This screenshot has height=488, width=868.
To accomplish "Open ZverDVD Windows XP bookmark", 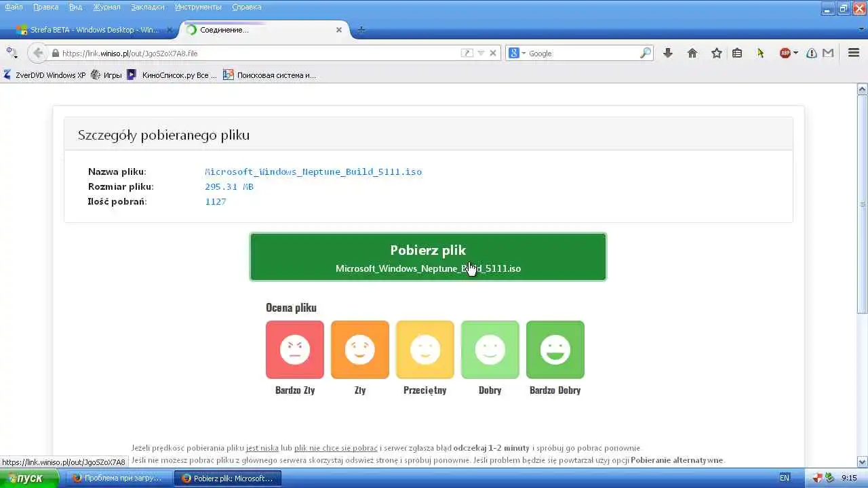I will click(x=45, y=75).
